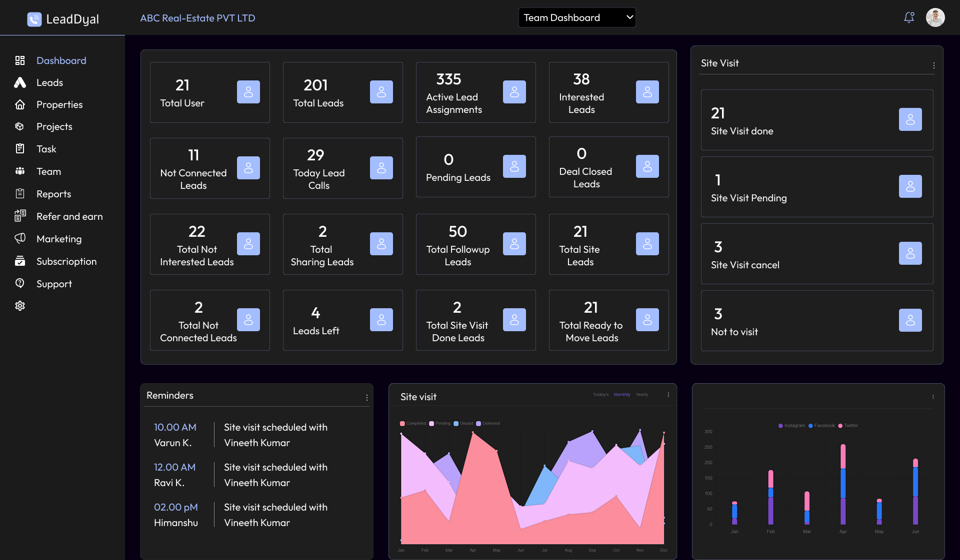Open the Team Dashboard dropdown
Screen dimensions: 960x560
(577, 17)
